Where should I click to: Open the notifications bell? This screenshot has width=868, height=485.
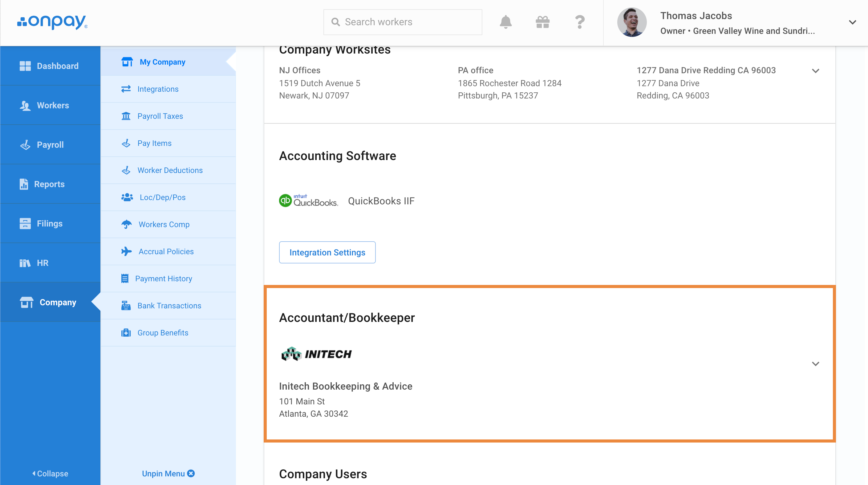coord(505,22)
